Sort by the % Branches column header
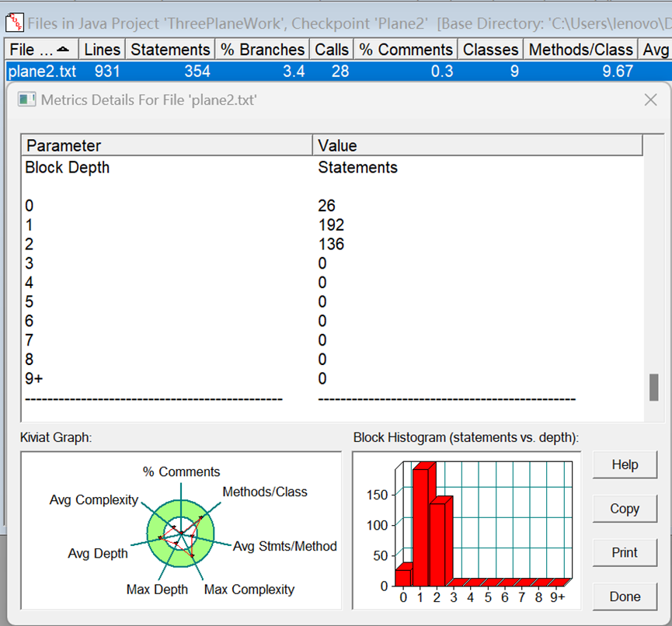This screenshot has height=626, width=672. [x=263, y=50]
